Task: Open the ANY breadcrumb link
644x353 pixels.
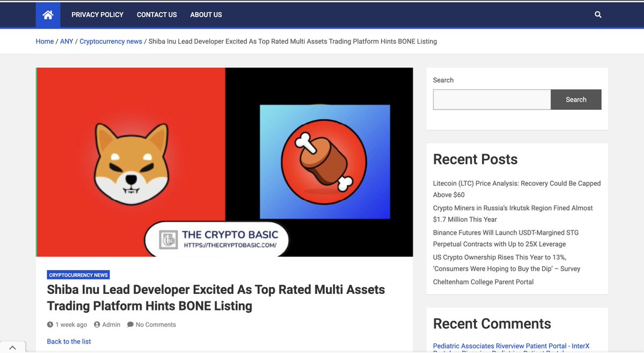Action: coord(67,41)
